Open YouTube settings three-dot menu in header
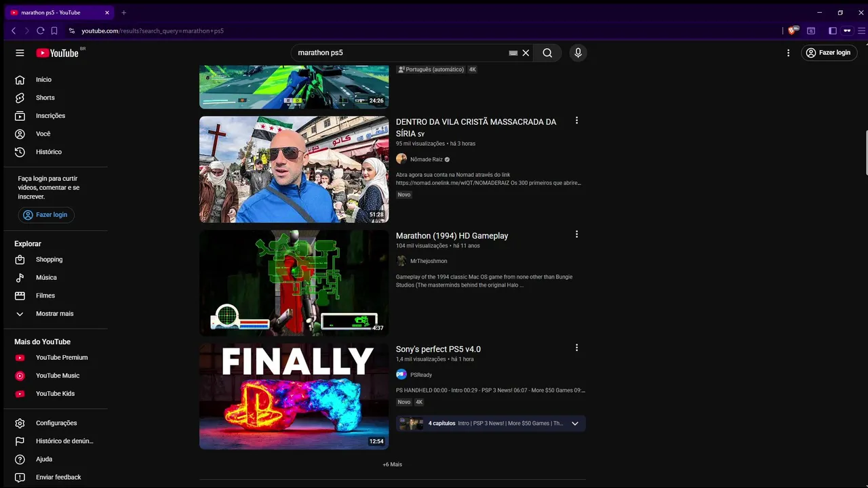Image resolution: width=868 pixels, height=488 pixels. 788,53
